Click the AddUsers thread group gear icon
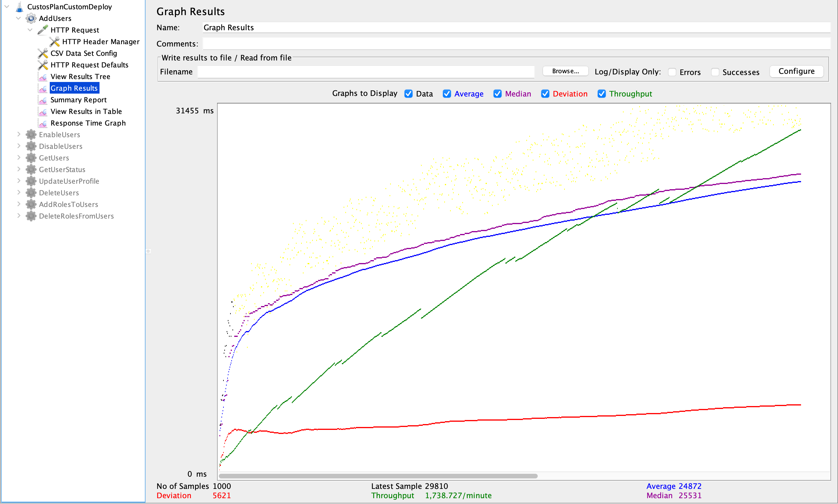Image resolution: width=838 pixels, height=504 pixels. 31,18
